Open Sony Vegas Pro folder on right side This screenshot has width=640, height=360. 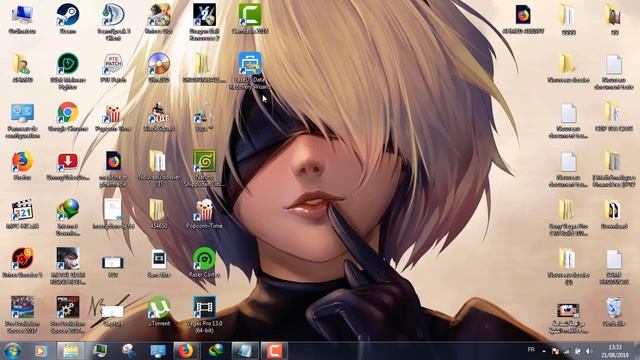568,217
